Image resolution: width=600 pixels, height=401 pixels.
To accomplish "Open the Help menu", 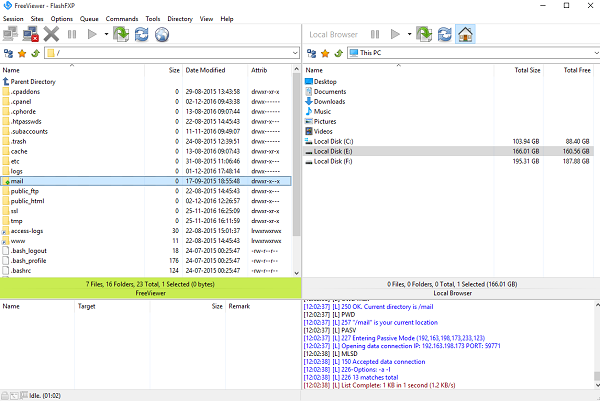I will point(227,19).
